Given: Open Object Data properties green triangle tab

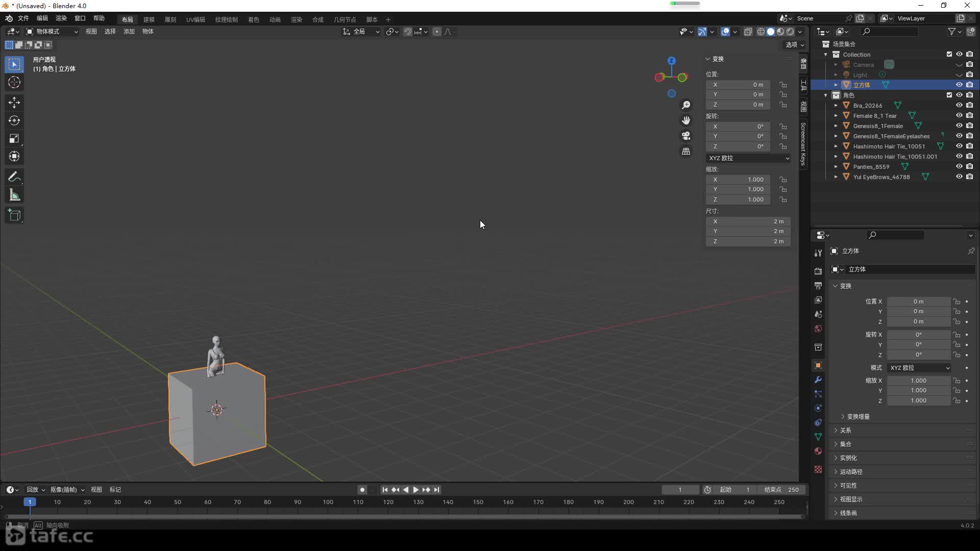Looking at the screenshot, I should pyautogui.click(x=818, y=437).
